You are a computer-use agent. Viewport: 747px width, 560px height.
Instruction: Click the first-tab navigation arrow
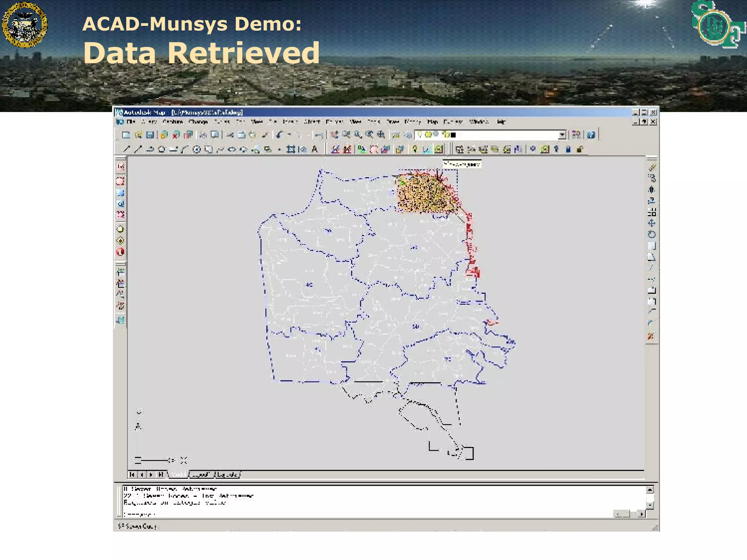click(x=132, y=474)
